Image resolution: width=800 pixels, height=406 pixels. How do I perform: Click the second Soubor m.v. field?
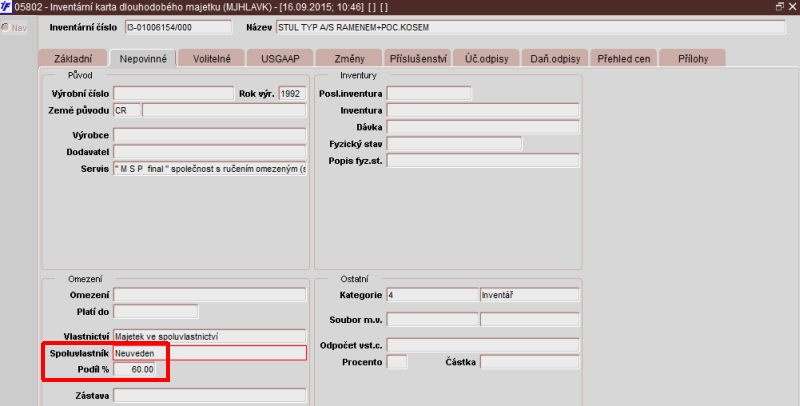(530, 320)
